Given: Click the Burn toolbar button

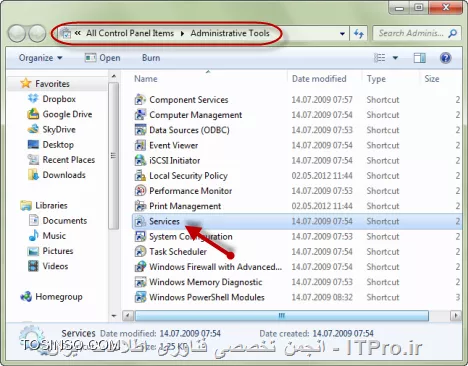Looking at the screenshot, I should coord(151,58).
